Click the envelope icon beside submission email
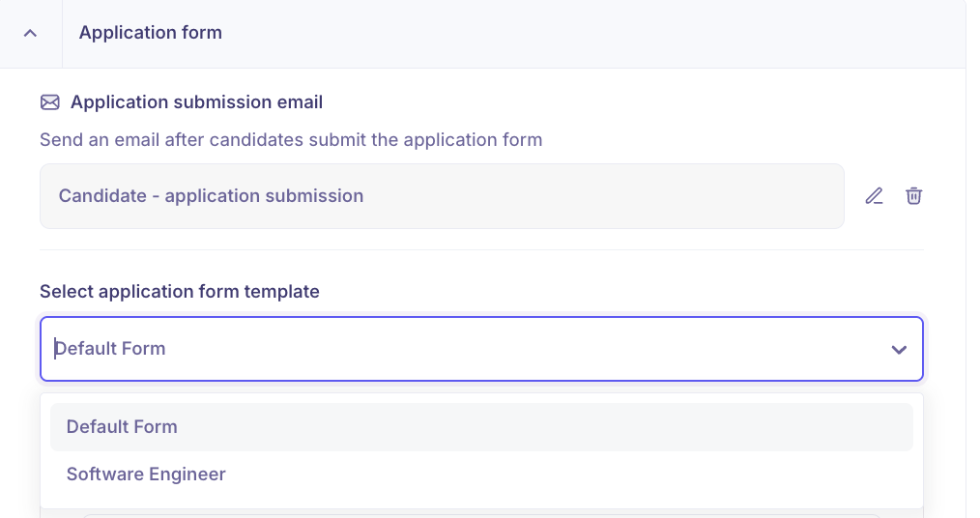 tap(49, 102)
